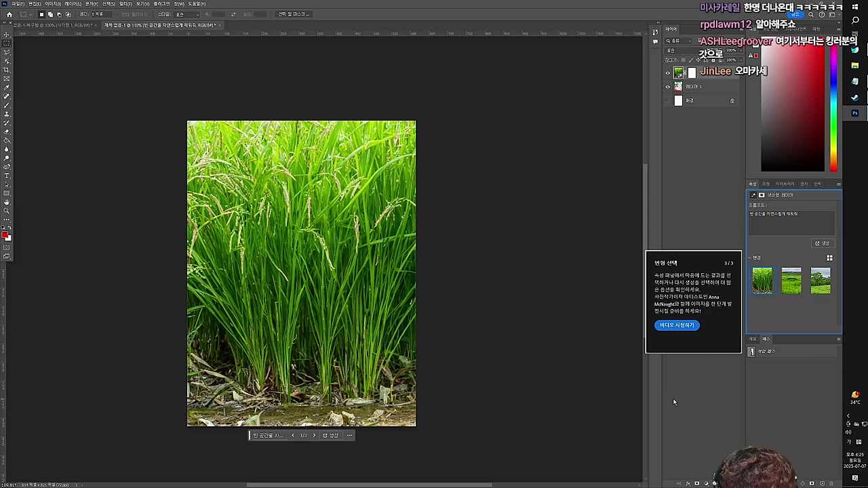The image size is (868, 488).
Task: Toggle visibility of generative layer
Action: 667,73
